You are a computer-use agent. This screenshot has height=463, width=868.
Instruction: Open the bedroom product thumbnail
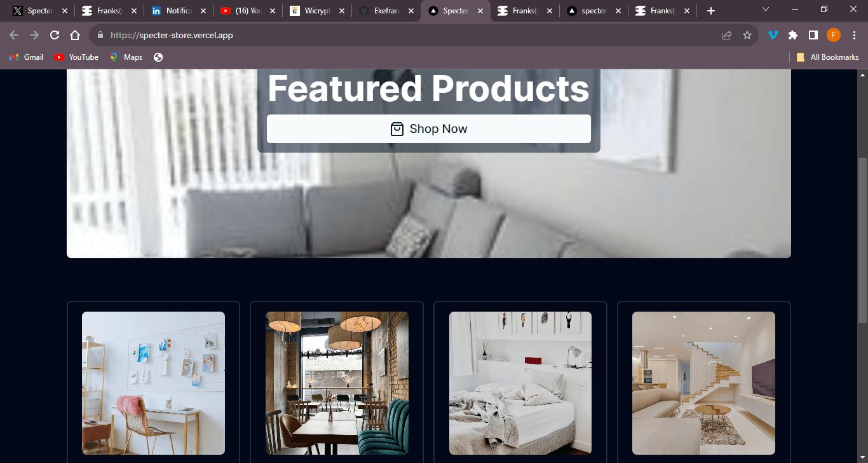tap(520, 383)
